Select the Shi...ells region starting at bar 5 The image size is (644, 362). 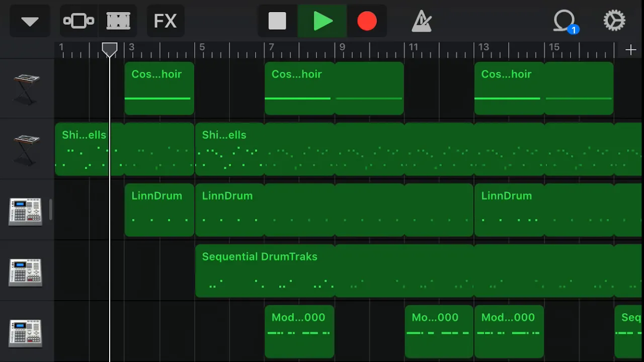point(419,149)
